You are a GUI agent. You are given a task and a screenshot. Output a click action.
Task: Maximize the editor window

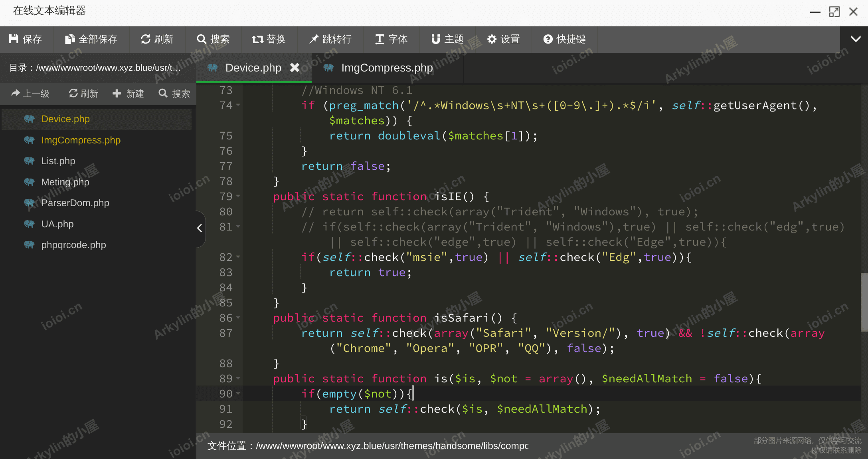coord(834,12)
